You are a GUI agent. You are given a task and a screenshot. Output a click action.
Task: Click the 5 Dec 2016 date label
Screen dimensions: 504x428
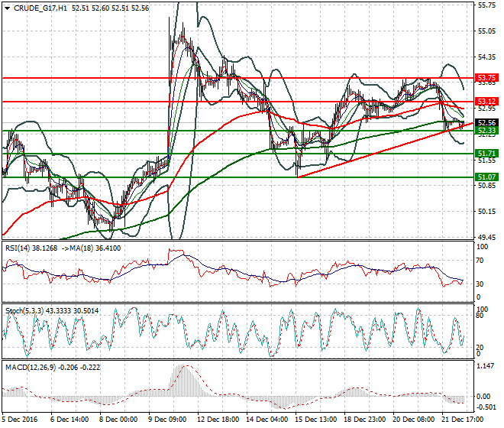pyautogui.click(x=19, y=420)
